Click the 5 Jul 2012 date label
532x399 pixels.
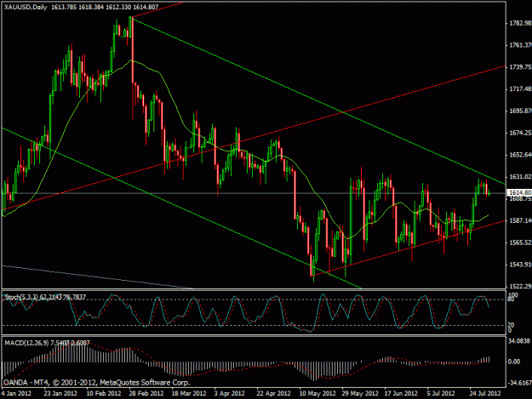coord(441,394)
